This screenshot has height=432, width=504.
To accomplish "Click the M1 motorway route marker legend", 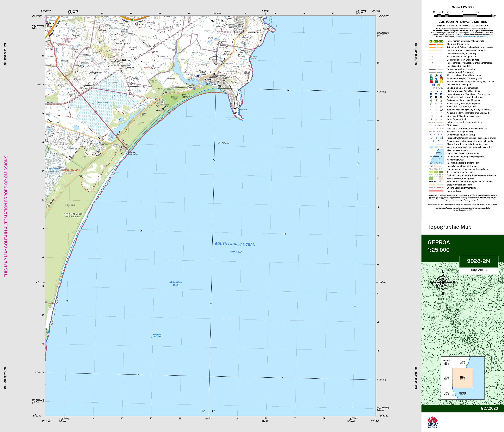I will tap(431, 41).
